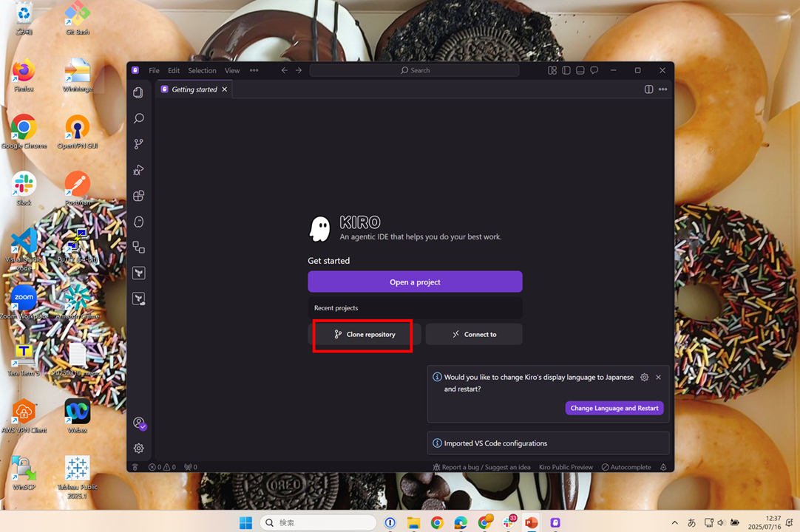Open PowerPoint from the taskbar
This screenshot has height=532, width=800.
[531, 522]
